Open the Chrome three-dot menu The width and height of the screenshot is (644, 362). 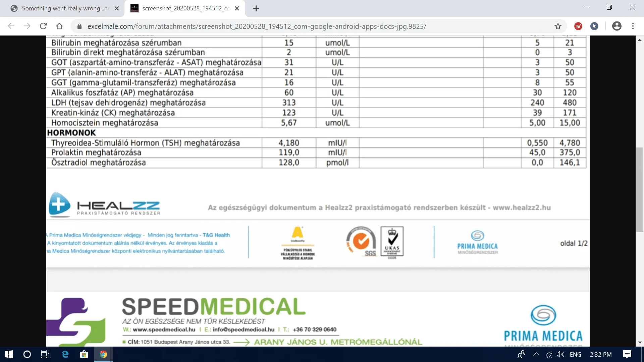pyautogui.click(x=633, y=26)
